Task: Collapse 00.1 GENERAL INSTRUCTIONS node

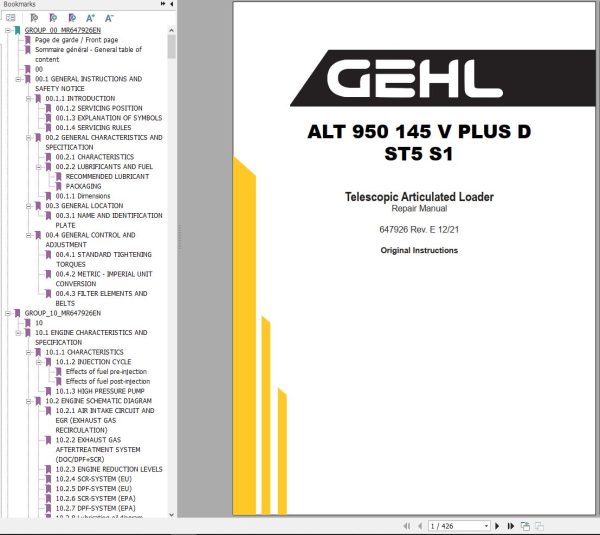Action: coord(18,79)
